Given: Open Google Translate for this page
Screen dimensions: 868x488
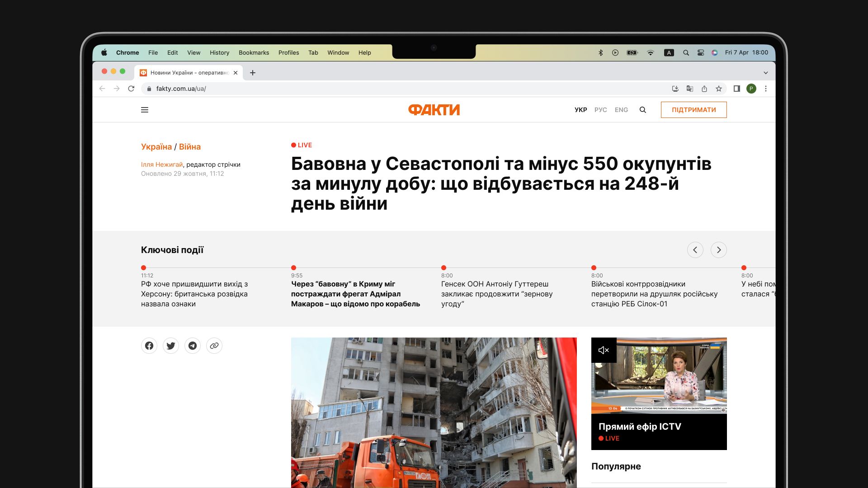Looking at the screenshot, I should pos(690,89).
